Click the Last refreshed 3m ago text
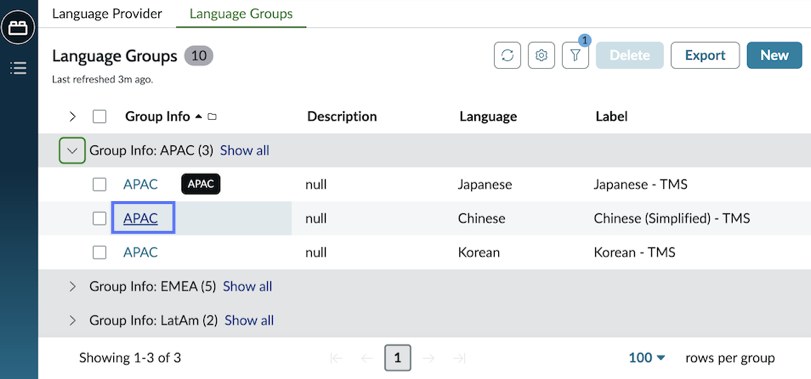Image resolution: width=811 pixels, height=379 pixels. click(102, 80)
